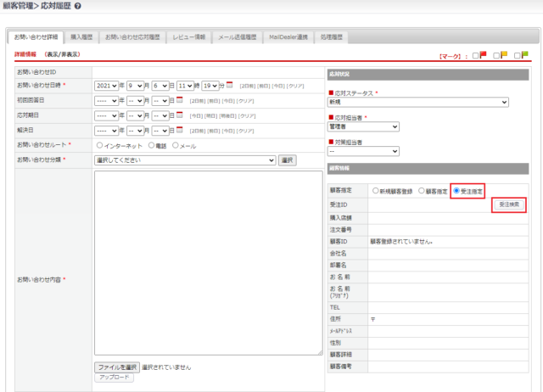Viewport: 543px width, 392px height.
Task: Expand the お問い合わせ分類 select box
Action: [x=185, y=160]
